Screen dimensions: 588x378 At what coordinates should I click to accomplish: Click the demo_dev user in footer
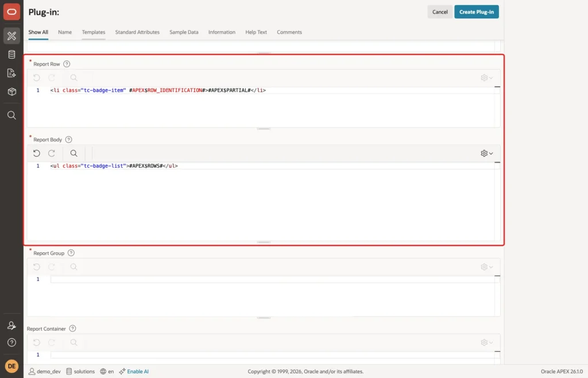pos(45,372)
